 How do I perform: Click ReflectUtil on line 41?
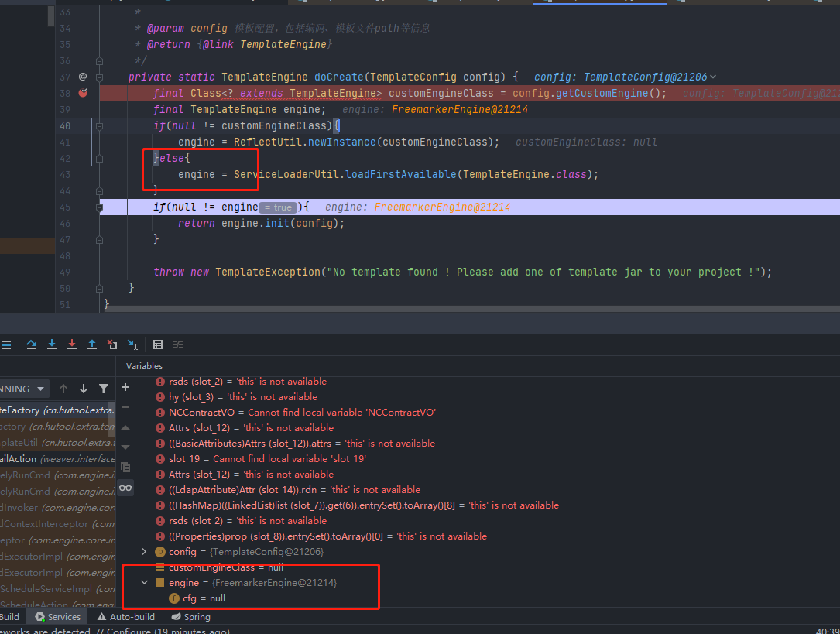(268, 142)
